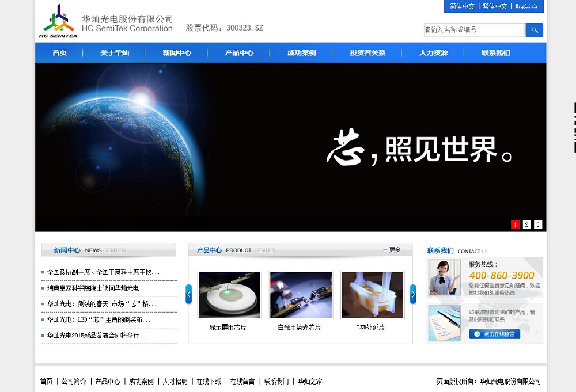Click the HC SemiTek logo

pyautogui.click(x=58, y=21)
